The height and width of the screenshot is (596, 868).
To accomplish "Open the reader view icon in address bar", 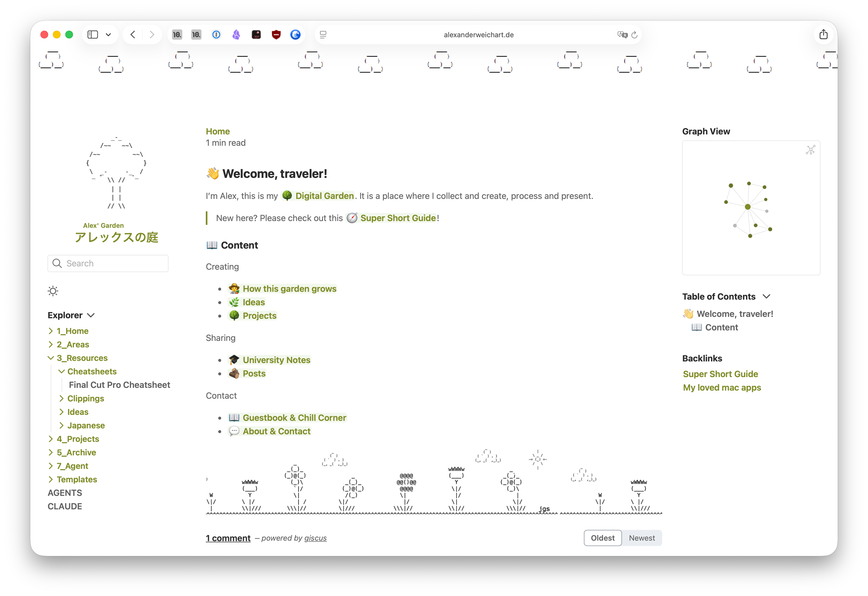I will (x=323, y=35).
